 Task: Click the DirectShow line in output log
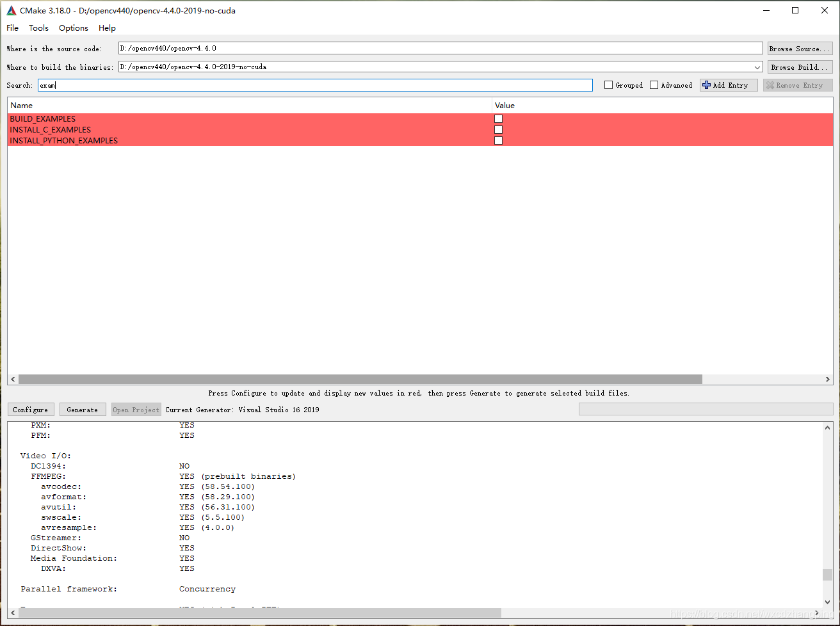113,548
